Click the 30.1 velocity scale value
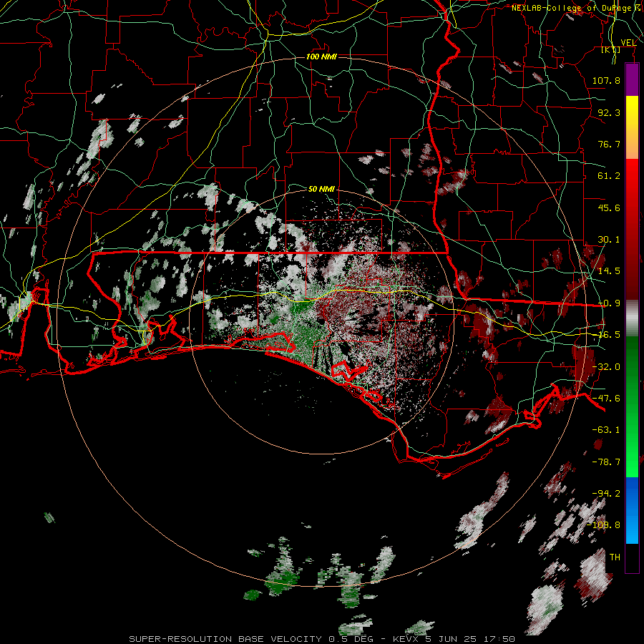Image resolution: width=644 pixels, height=644 pixels. pyautogui.click(x=609, y=240)
